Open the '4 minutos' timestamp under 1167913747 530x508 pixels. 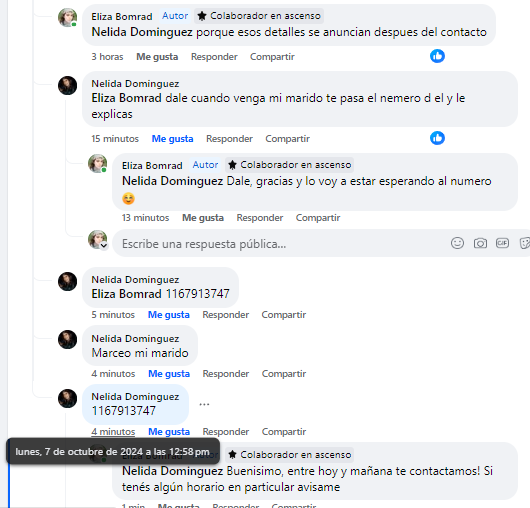click(113, 432)
